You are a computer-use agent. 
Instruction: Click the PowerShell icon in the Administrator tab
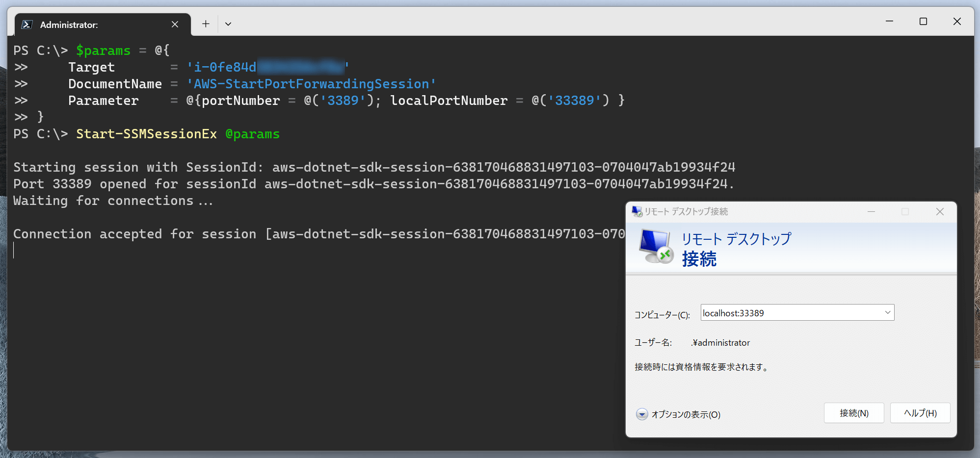[x=27, y=25]
